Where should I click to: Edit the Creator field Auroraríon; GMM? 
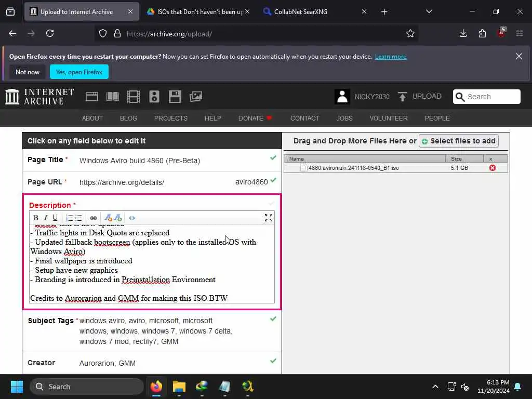pyautogui.click(x=152, y=363)
